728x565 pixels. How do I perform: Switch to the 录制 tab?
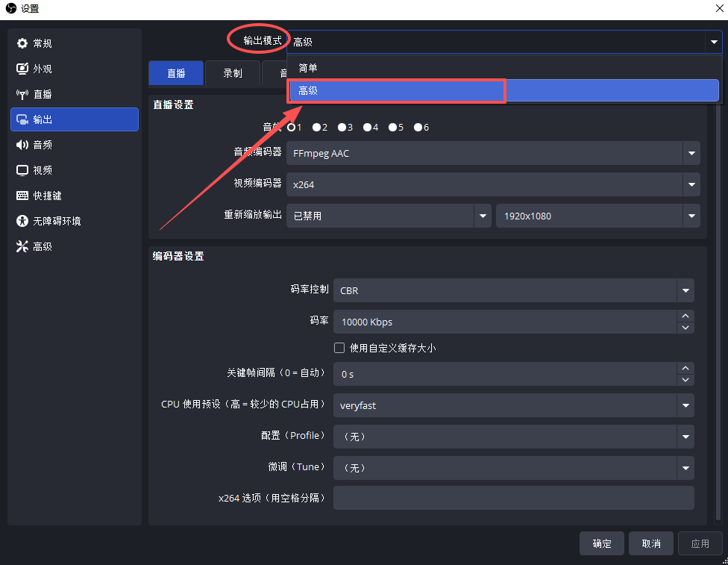(233, 73)
